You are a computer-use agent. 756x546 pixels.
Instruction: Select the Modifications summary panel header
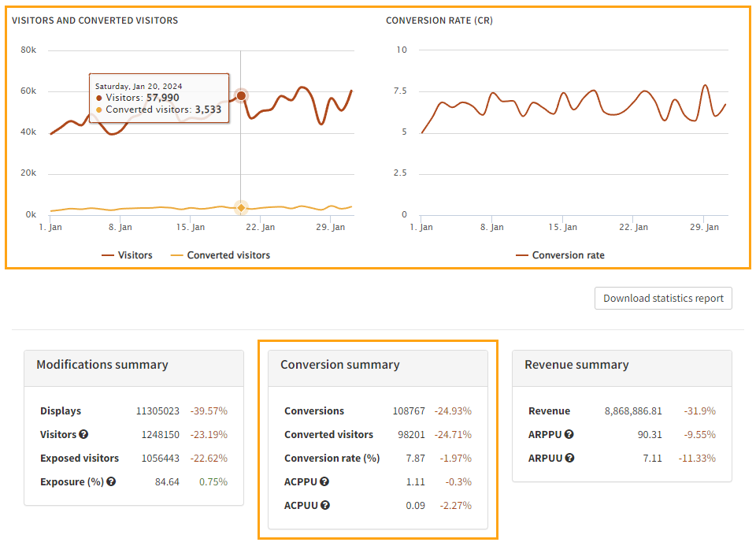point(102,365)
